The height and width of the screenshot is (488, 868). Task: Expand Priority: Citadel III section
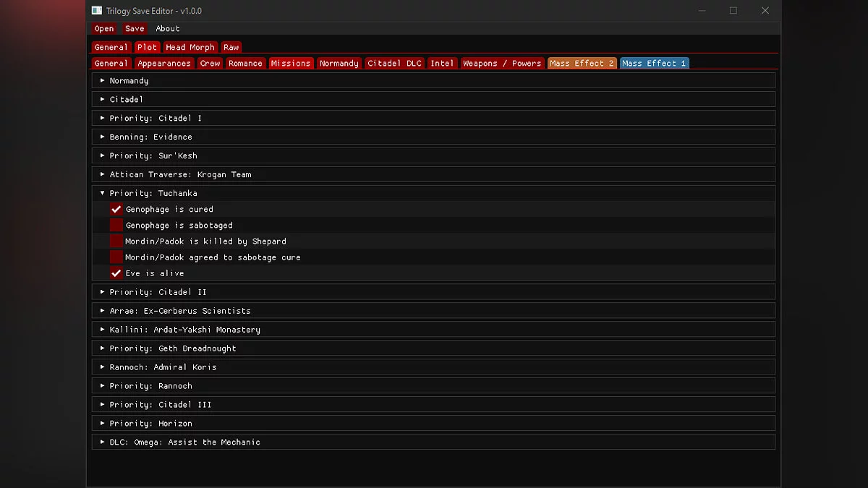[433, 405]
